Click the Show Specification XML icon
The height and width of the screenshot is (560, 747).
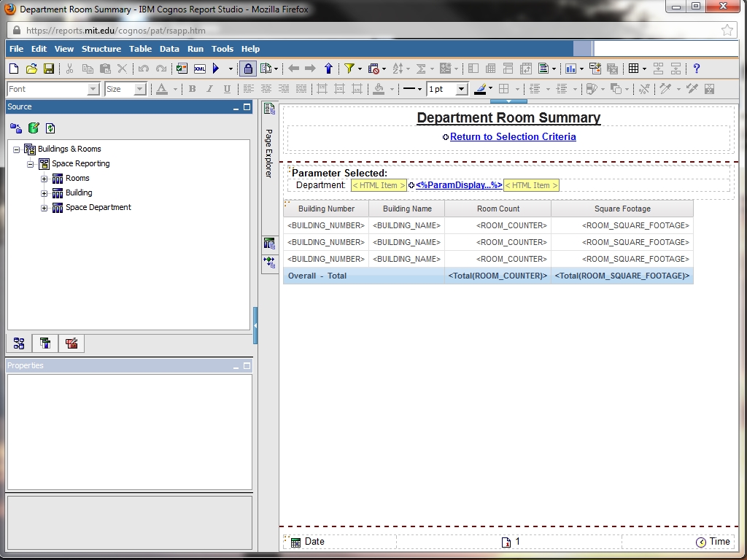tap(199, 69)
